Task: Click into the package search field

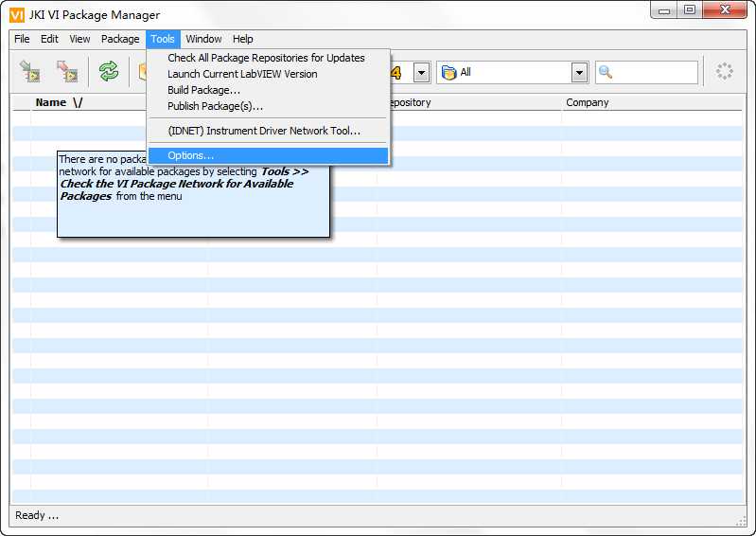Action: 646,73
